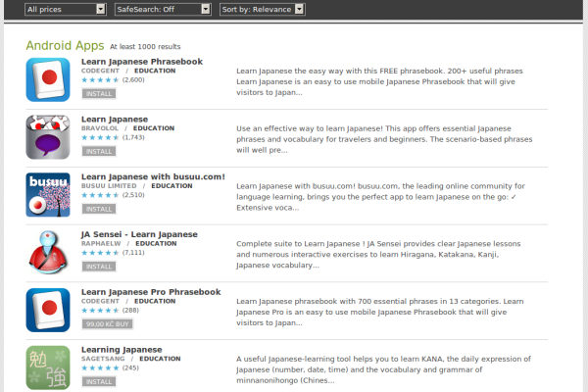This screenshot has height=392, width=588.
Task: Click the SAGETSANG developer name
Action: [x=104, y=359]
